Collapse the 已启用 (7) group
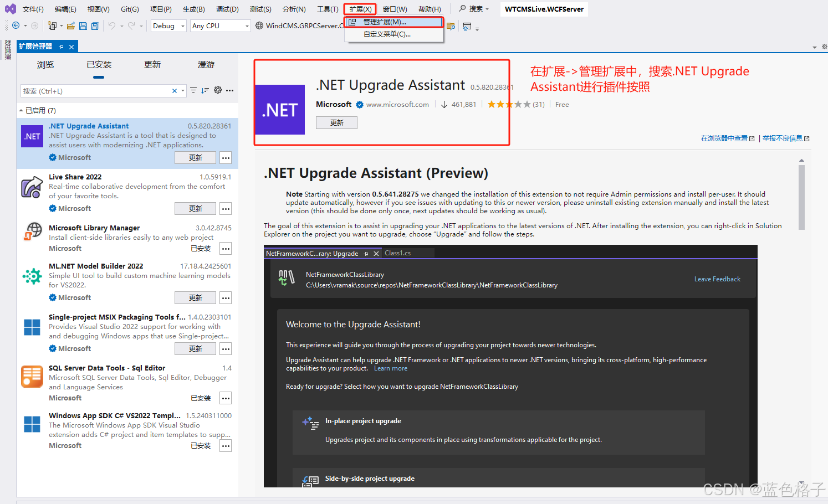Image resolution: width=828 pixels, height=504 pixels. click(x=21, y=110)
